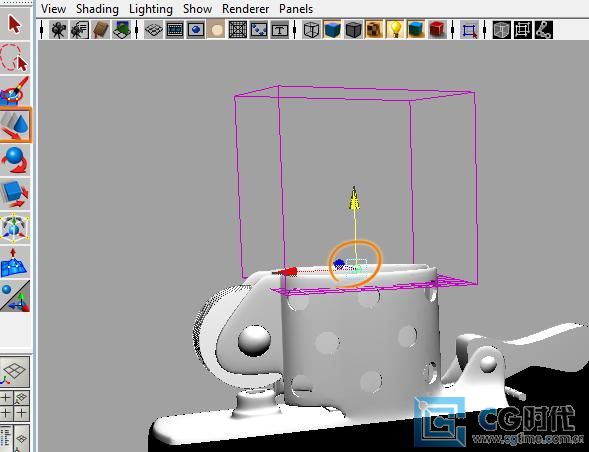The height and width of the screenshot is (452, 589).
Task: Choose the Show Manipulator tool
Action: (15, 296)
